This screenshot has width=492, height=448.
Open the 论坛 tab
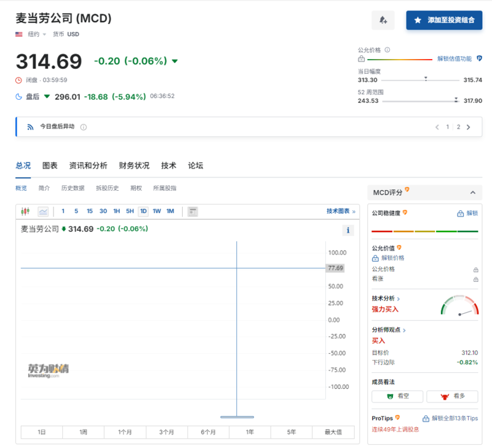[x=196, y=166]
